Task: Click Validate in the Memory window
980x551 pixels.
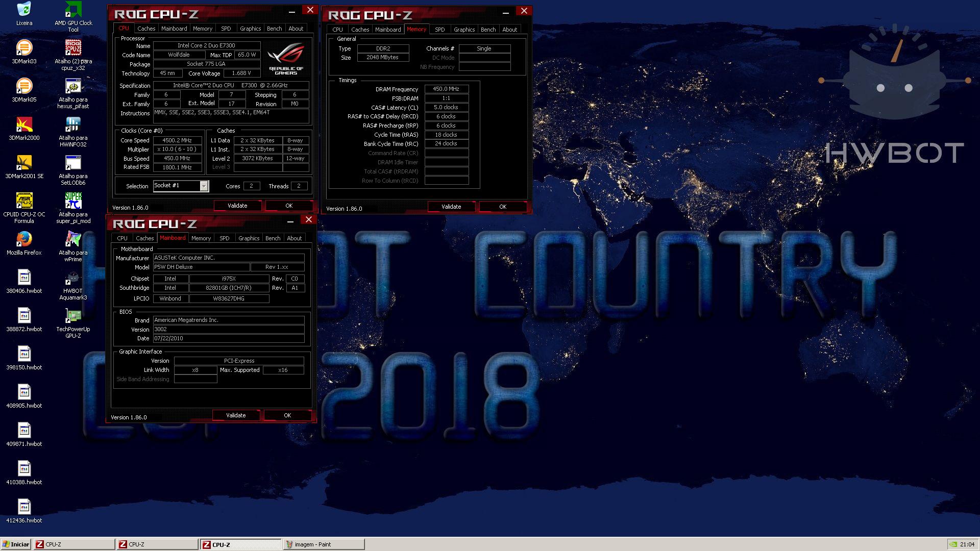Action: pyautogui.click(x=451, y=207)
